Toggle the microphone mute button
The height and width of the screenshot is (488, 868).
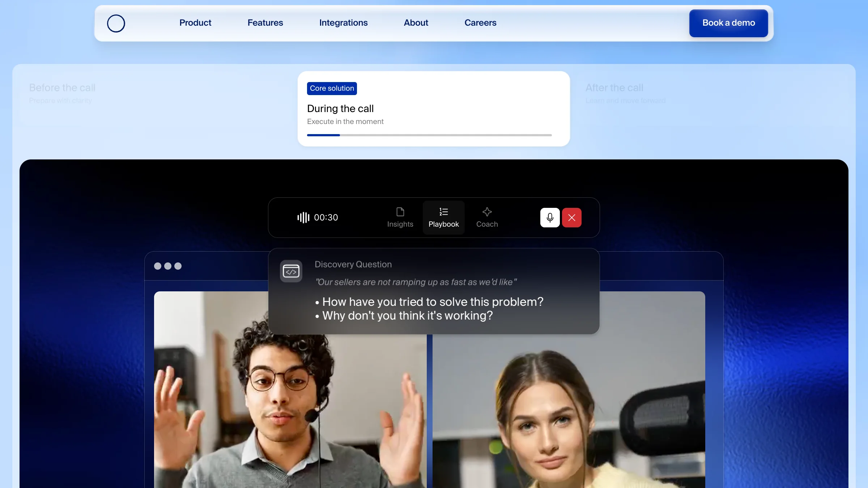[x=550, y=218]
